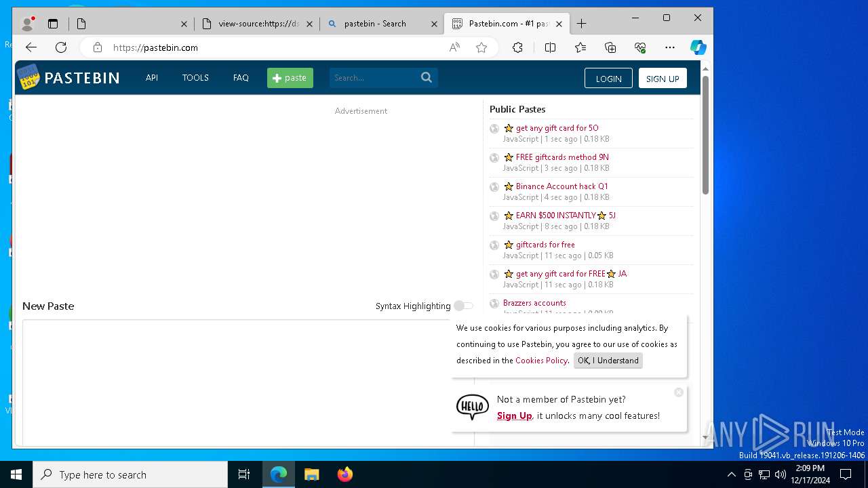Open Browser essentials heart icon
Viewport: 868px width, 488px height.
tap(640, 47)
